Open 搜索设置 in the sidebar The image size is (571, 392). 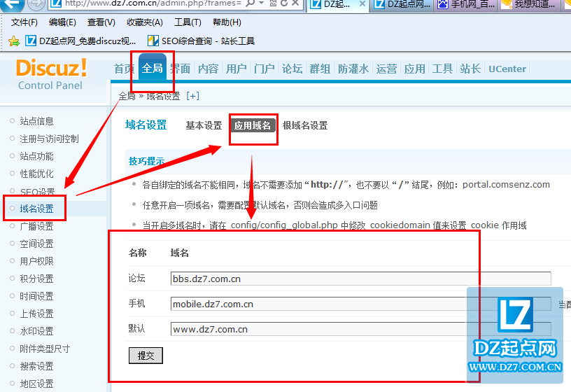(x=36, y=366)
